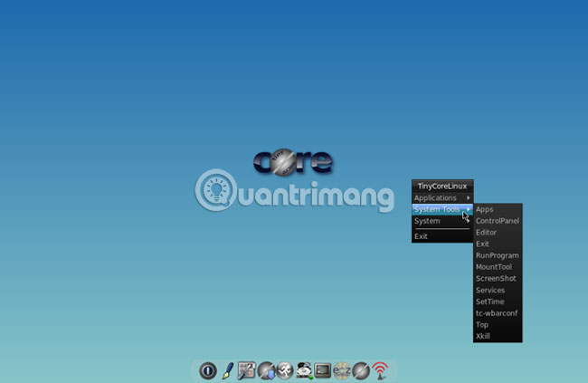Open the System menu entry
588x383 pixels.
442,221
